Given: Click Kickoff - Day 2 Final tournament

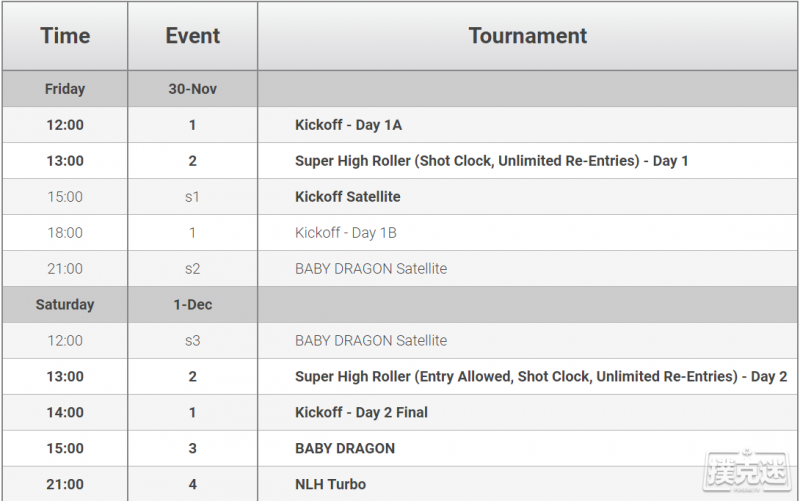Looking at the screenshot, I should (361, 412).
